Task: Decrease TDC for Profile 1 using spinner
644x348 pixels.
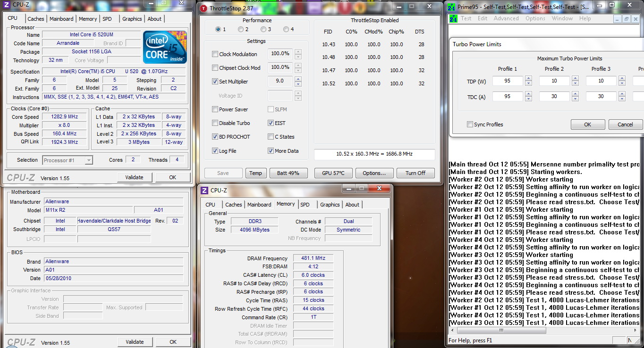Action: tap(528, 99)
